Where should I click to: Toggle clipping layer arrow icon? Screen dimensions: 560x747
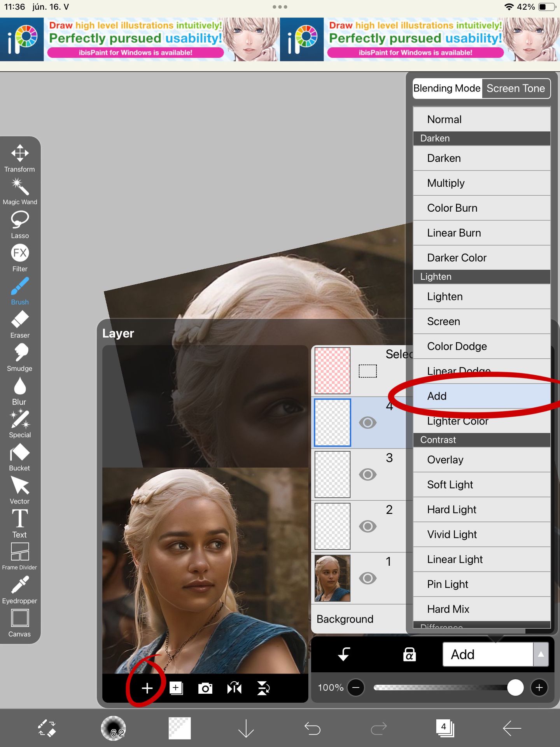[344, 654]
